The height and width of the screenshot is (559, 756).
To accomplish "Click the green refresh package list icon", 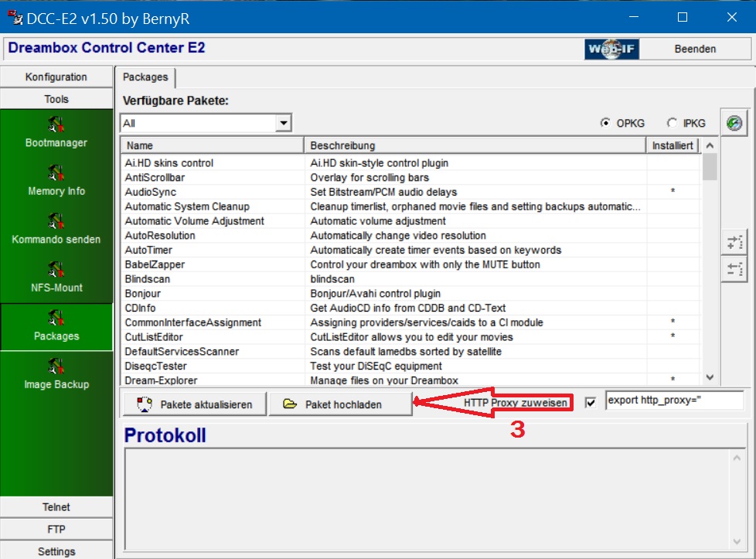I will coord(734,123).
